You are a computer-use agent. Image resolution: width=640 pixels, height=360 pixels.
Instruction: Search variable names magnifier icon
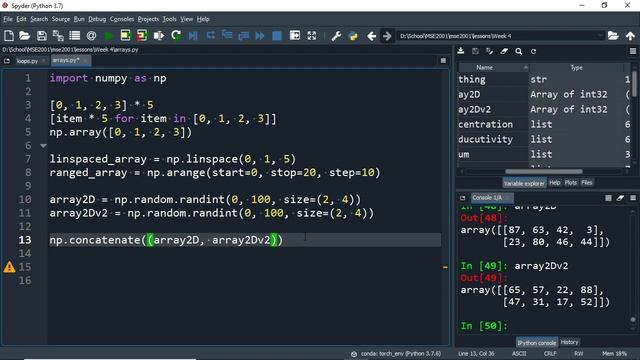coord(518,51)
